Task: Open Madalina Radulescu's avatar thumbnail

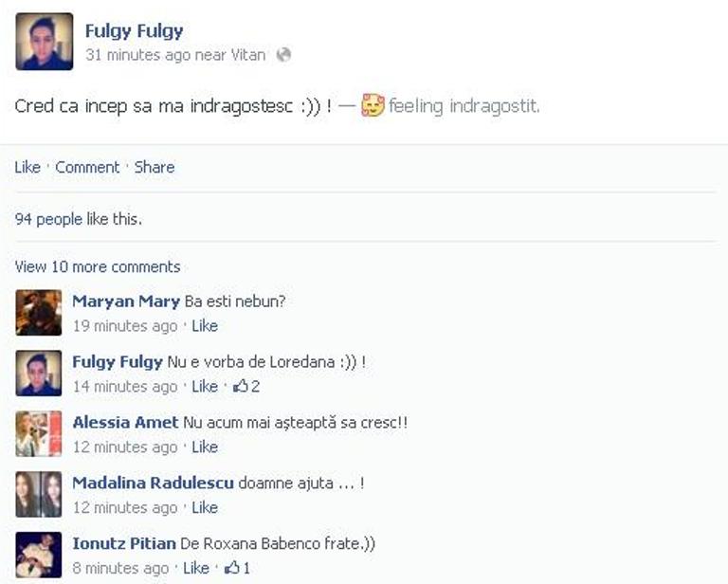Action: (39, 494)
